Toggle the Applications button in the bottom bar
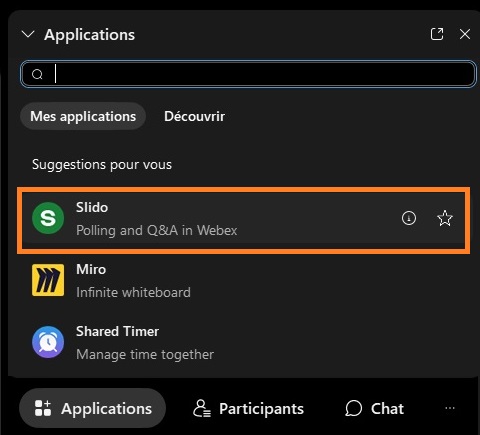 coord(92,408)
